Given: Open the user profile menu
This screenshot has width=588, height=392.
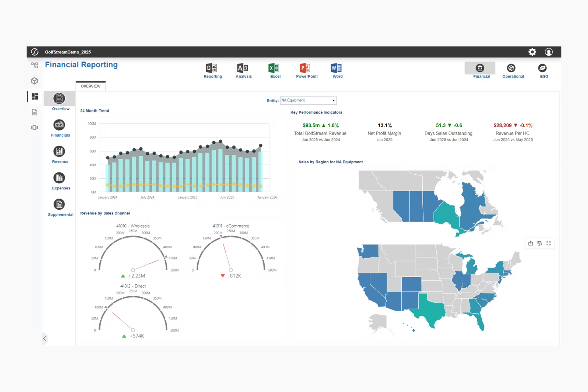Looking at the screenshot, I should [x=549, y=52].
